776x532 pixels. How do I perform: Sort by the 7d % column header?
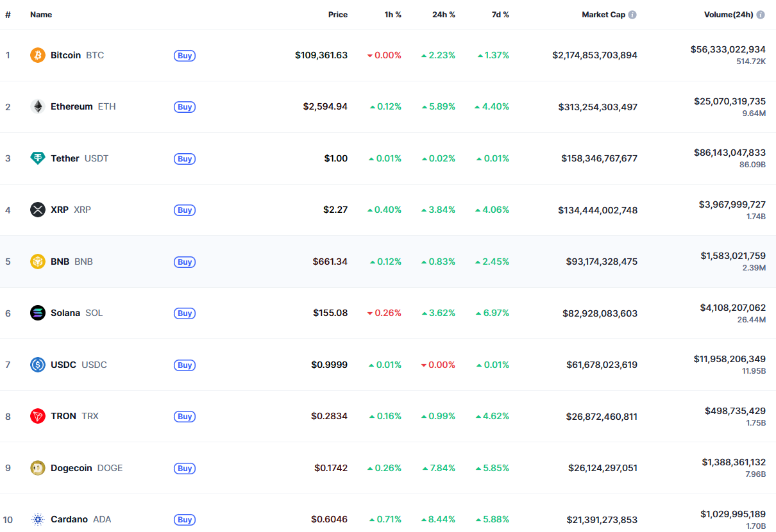[x=500, y=15]
